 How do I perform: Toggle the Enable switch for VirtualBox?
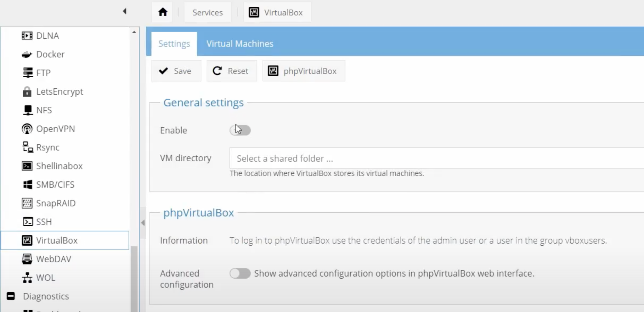pos(240,130)
